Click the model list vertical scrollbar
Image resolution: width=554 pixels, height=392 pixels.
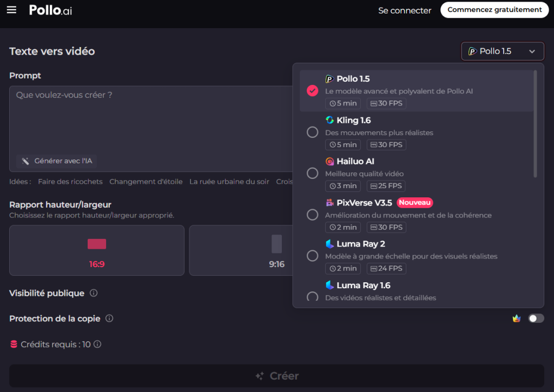tap(535, 124)
